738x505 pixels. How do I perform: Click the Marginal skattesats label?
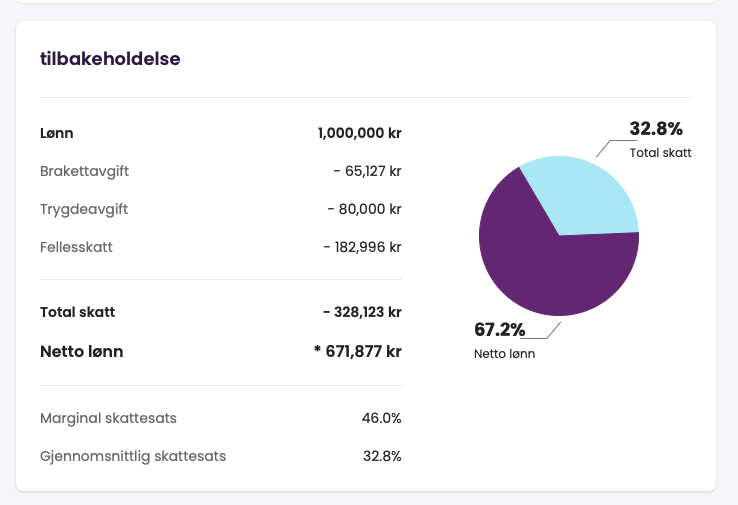pyautogui.click(x=108, y=418)
